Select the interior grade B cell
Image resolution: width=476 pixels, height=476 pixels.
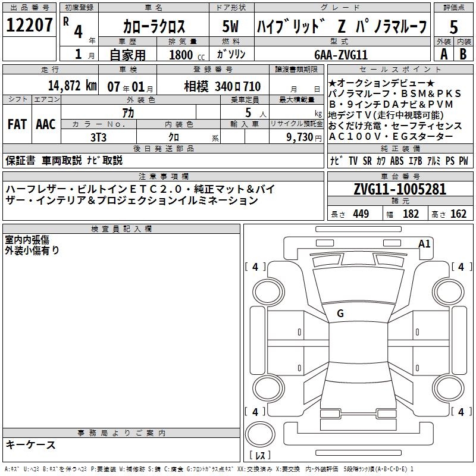coord(463,53)
